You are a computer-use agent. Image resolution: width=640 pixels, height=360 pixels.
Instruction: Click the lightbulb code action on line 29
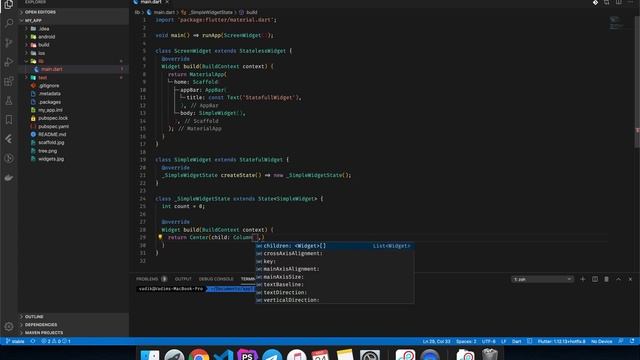coord(160,237)
